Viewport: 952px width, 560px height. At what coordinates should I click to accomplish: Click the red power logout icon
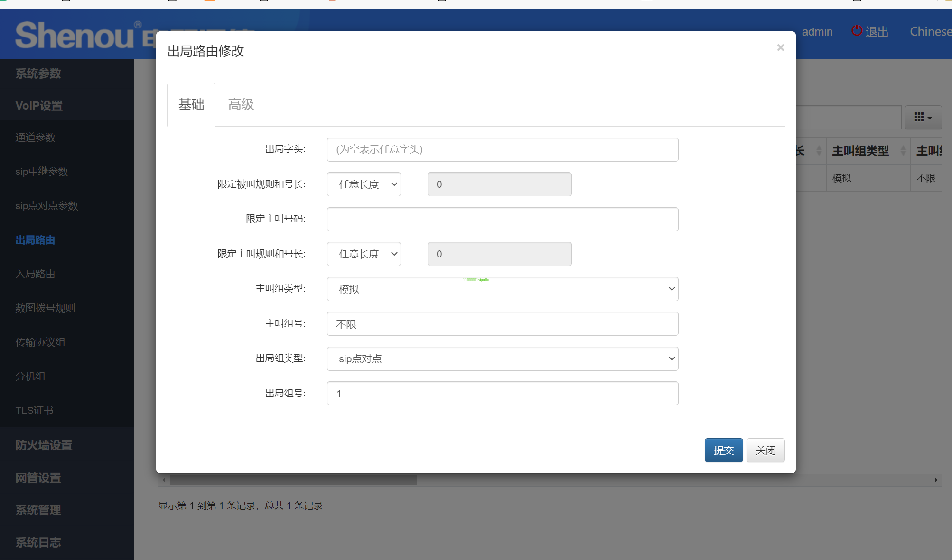click(857, 31)
